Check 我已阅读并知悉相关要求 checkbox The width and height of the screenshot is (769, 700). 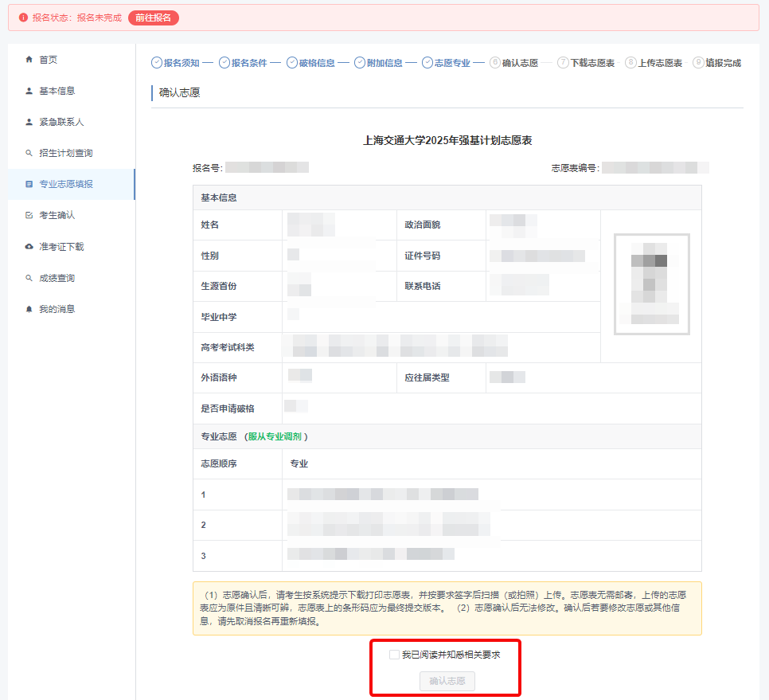[394, 655]
